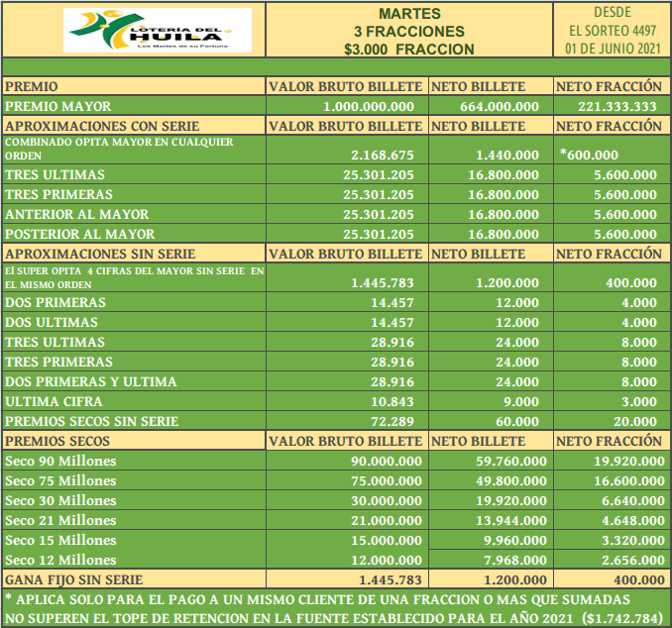Select 'El SUPER OPITA 4 CIFRAS' row label
Screen dimensions: 672x628
[134, 277]
